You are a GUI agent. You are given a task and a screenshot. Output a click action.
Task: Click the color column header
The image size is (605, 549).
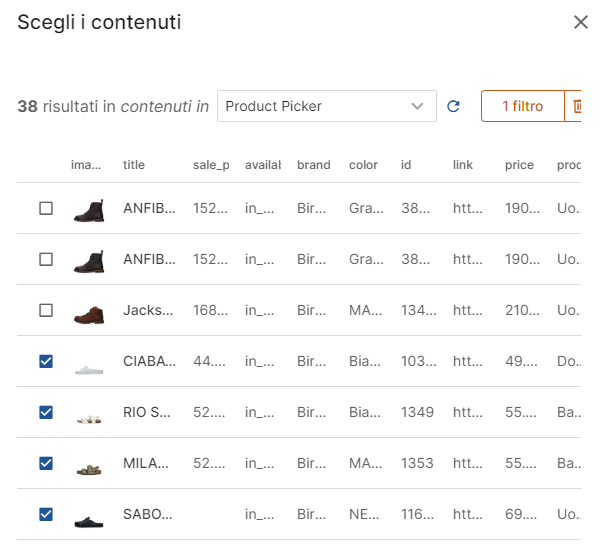click(x=363, y=165)
